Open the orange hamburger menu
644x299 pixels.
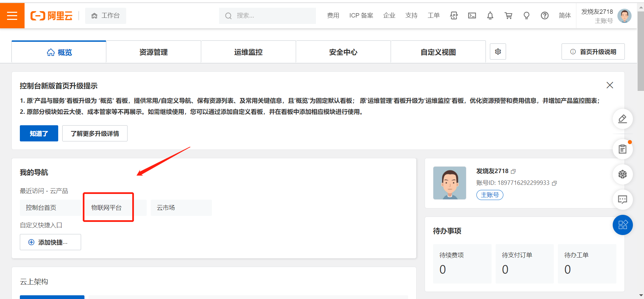pos(12,15)
